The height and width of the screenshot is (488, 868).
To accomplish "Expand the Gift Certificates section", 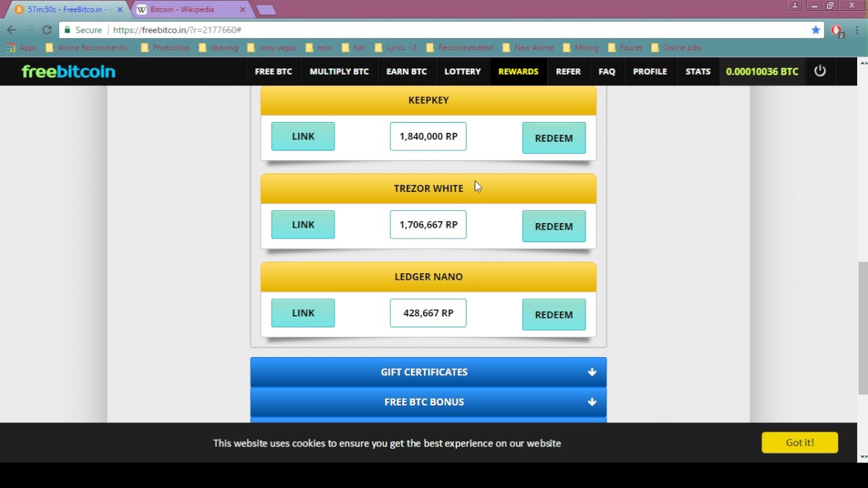I will [428, 372].
